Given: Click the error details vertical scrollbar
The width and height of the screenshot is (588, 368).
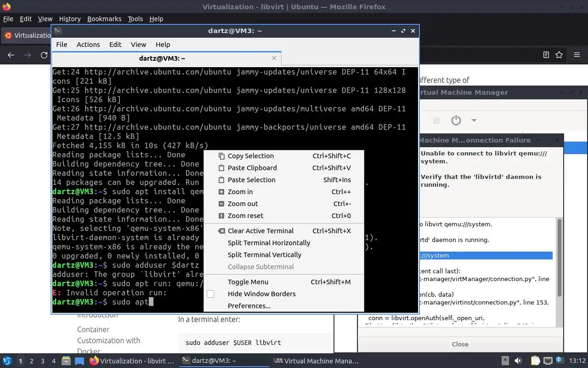Looking at the screenshot, I should click(559, 258).
